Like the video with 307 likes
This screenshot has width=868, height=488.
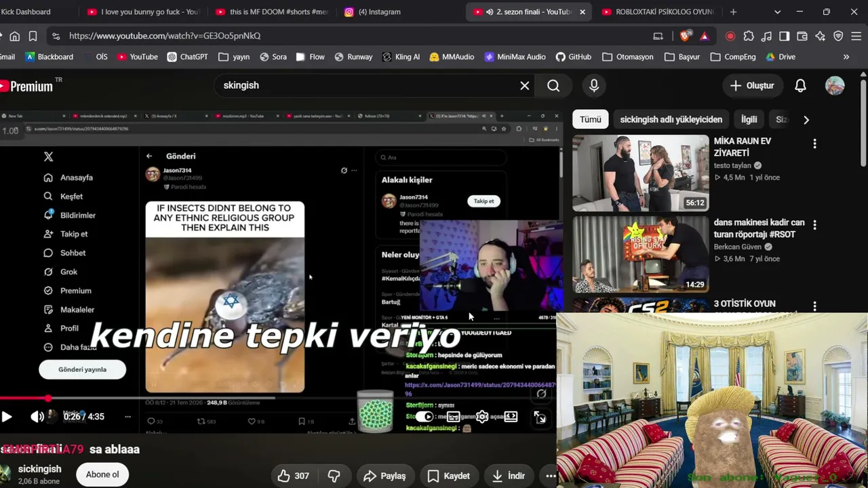click(293, 476)
